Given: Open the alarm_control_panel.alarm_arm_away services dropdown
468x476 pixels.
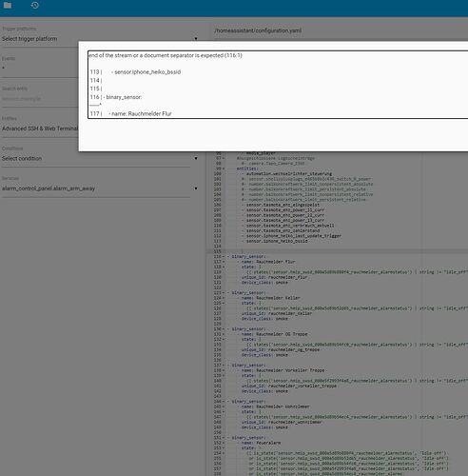Looking at the screenshot, I should 100,188.
